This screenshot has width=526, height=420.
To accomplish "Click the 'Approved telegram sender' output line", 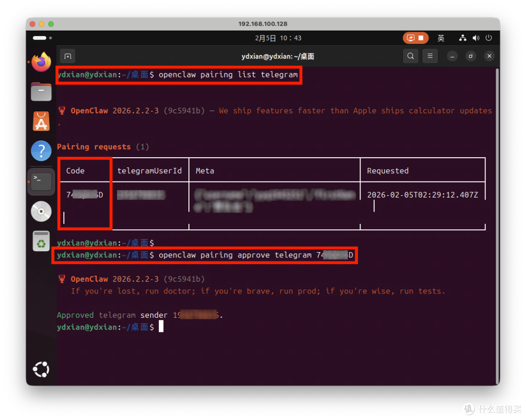I will click(140, 315).
